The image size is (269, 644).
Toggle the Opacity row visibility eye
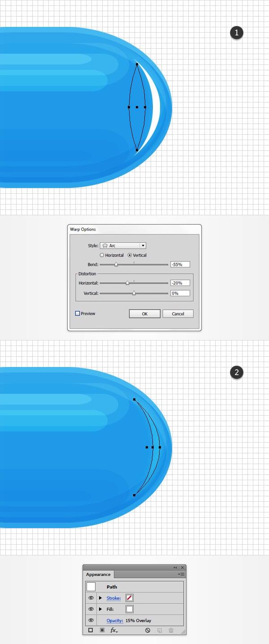[x=91, y=620]
